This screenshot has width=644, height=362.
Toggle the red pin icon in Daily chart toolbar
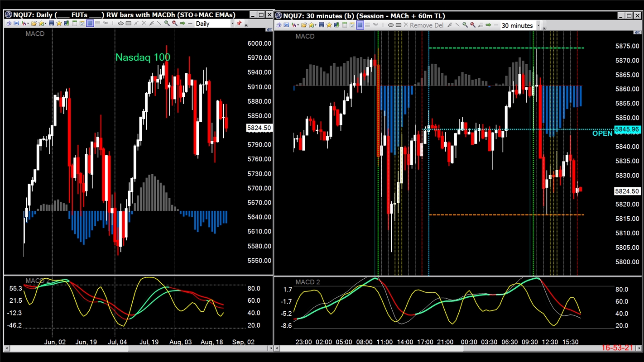tap(239, 24)
